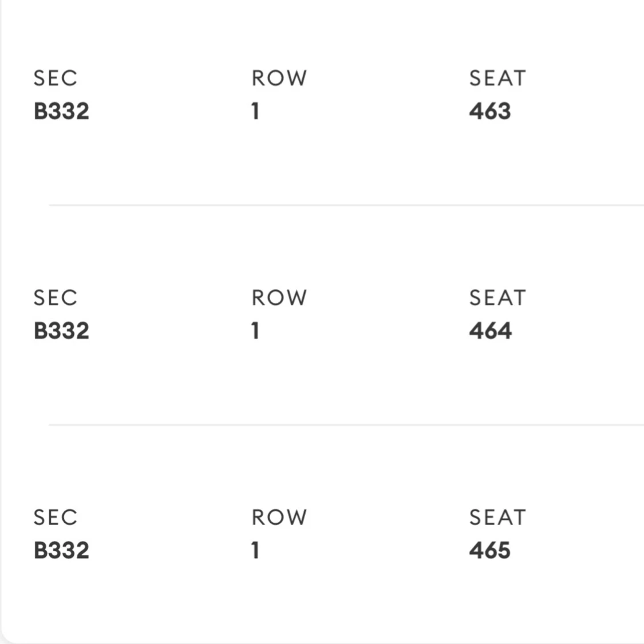This screenshot has width=644, height=644.
Task: Click divider line below seat 464 ticket
Action: [346, 425]
